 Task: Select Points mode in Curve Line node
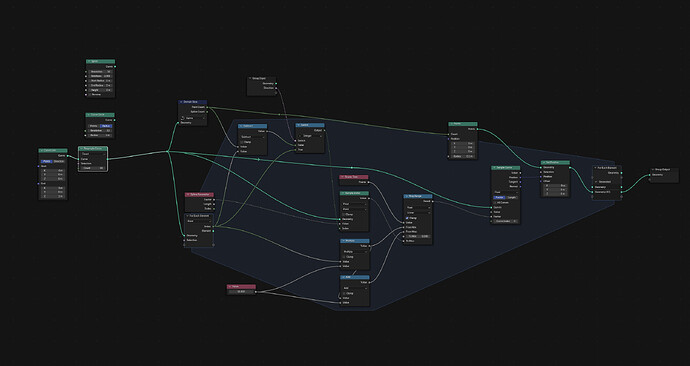(x=47, y=161)
